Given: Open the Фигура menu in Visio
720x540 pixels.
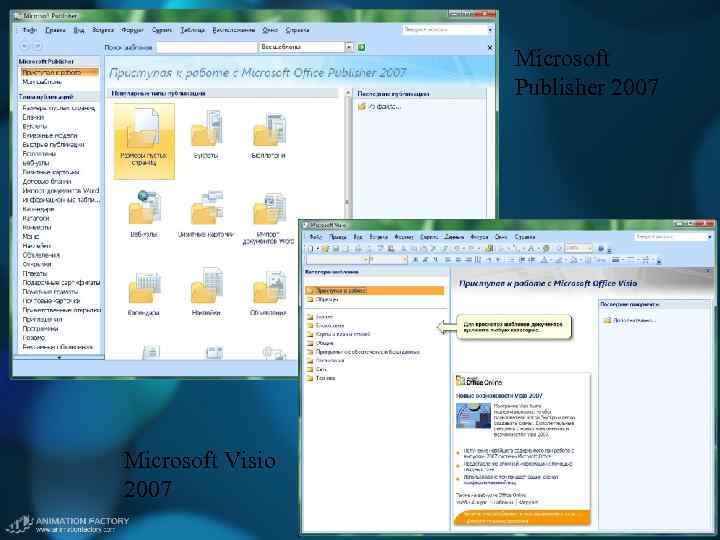Looking at the screenshot, I should click(479, 237).
